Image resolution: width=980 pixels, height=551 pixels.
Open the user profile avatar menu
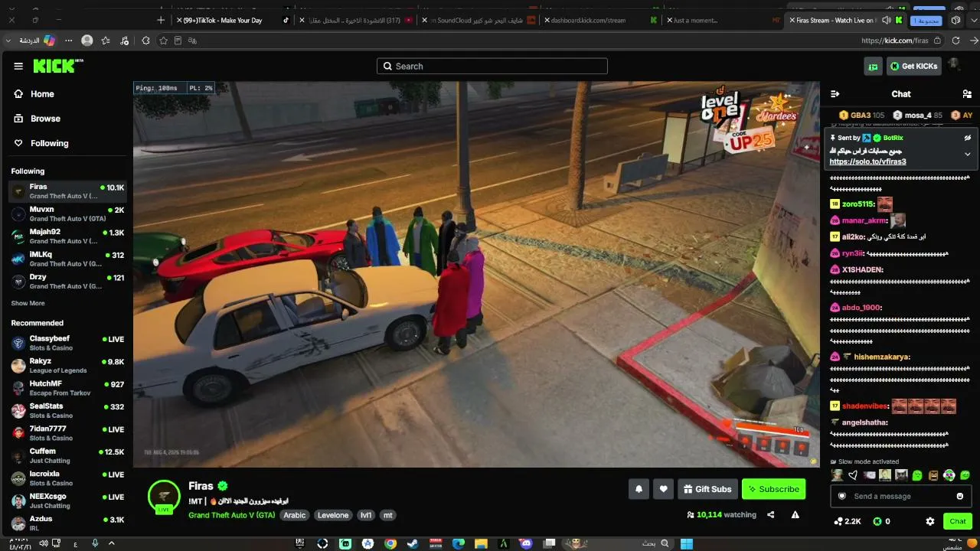coord(954,65)
